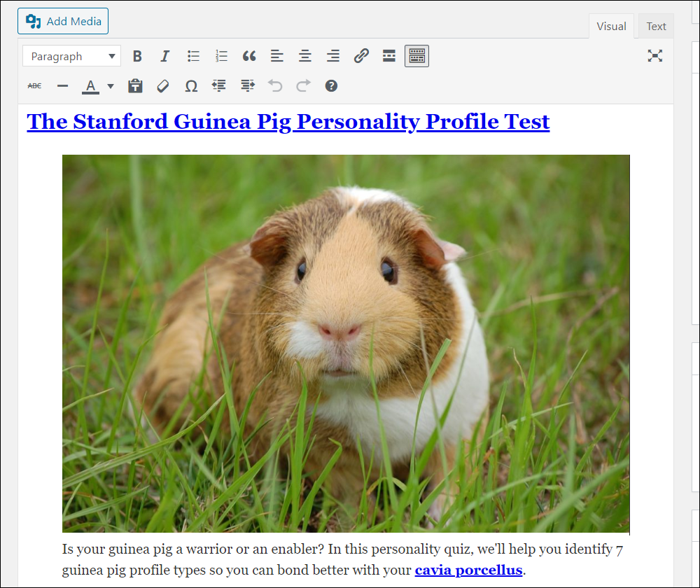The width and height of the screenshot is (700, 588).
Task: Select the guinea pig image
Action: click(346, 344)
